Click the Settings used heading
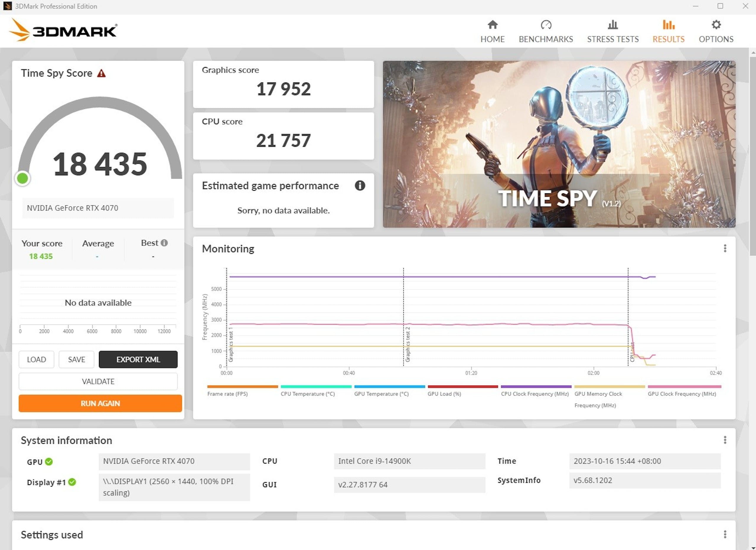Viewport: 756px width, 550px height. point(52,535)
